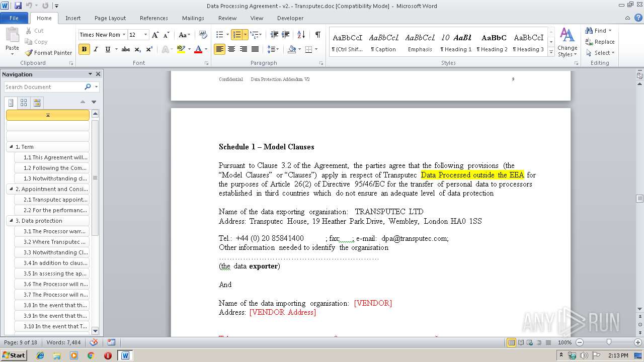Grow font size
The image size is (644, 362).
pyautogui.click(x=155, y=35)
